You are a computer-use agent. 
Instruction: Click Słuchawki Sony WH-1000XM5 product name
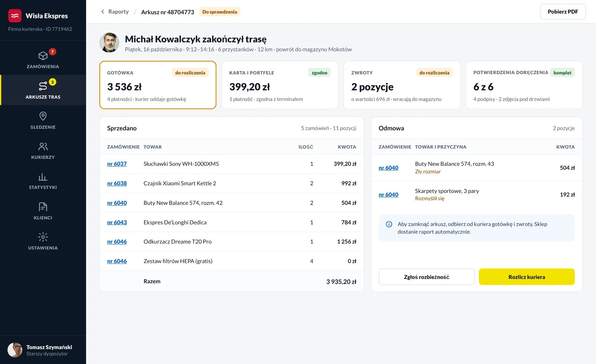point(181,164)
